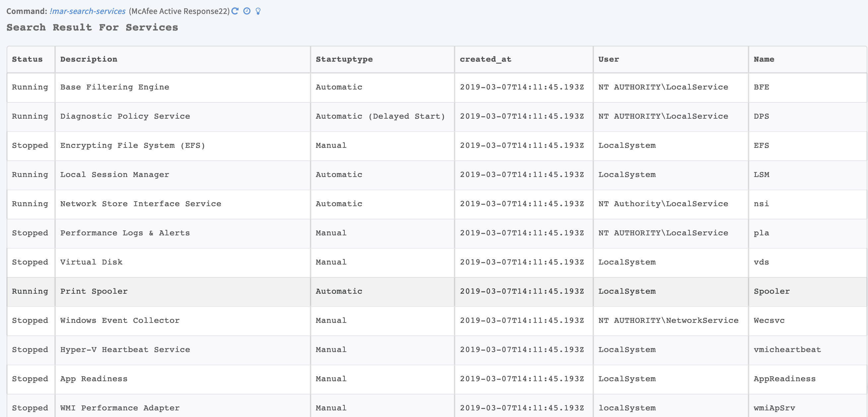The image size is (868, 417).
Task: Select the Hyper-V Heartbeat Service cell
Action: click(x=125, y=350)
